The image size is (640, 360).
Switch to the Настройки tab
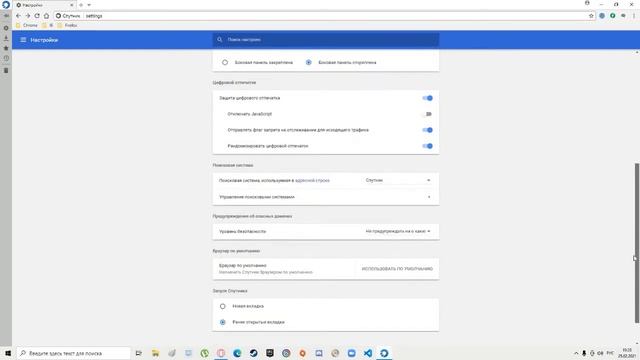tap(44, 5)
